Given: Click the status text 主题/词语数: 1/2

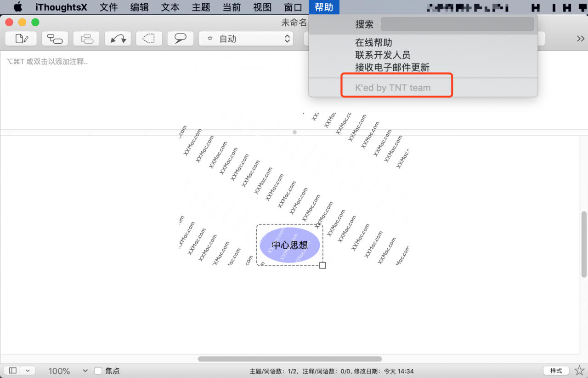Looking at the screenshot, I should [x=274, y=371].
